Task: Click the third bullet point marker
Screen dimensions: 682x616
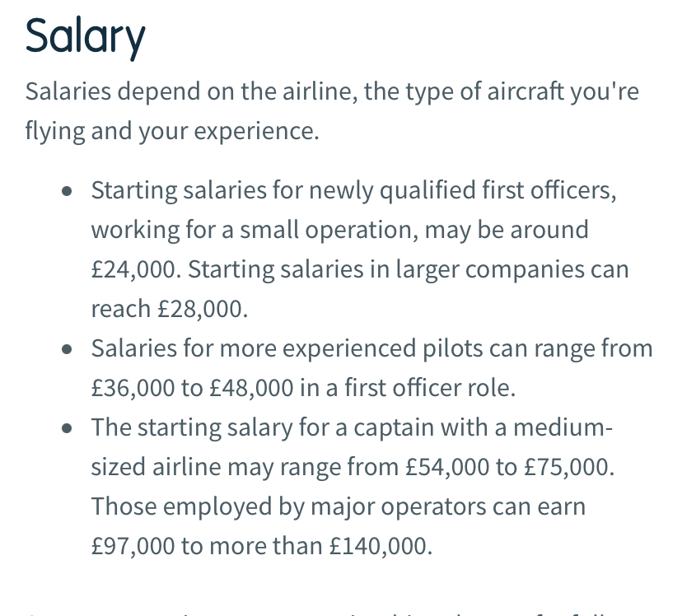Action: pos(69,429)
